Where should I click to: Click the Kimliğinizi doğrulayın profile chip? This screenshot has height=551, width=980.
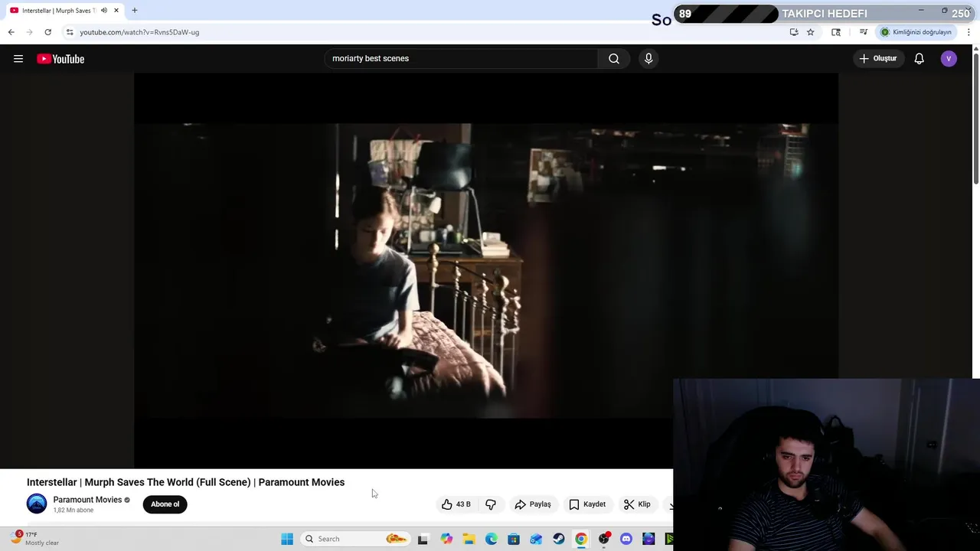[916, 32]
